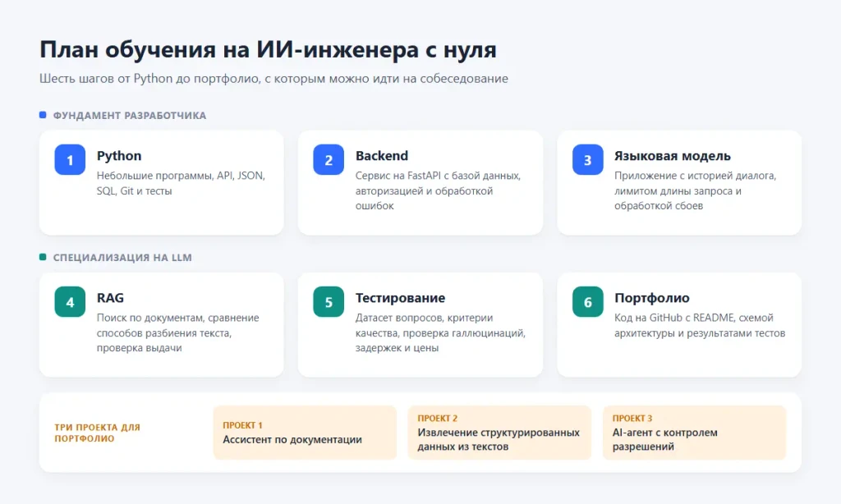This screenshot has width=841, height=504.
Task: Click the text 'AI-агент с контролем разрешений'
Action: pos(665,439)
